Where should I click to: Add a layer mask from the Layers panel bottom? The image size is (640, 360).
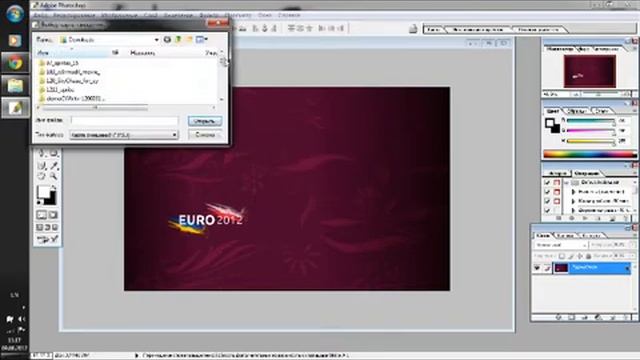[571, 317]
